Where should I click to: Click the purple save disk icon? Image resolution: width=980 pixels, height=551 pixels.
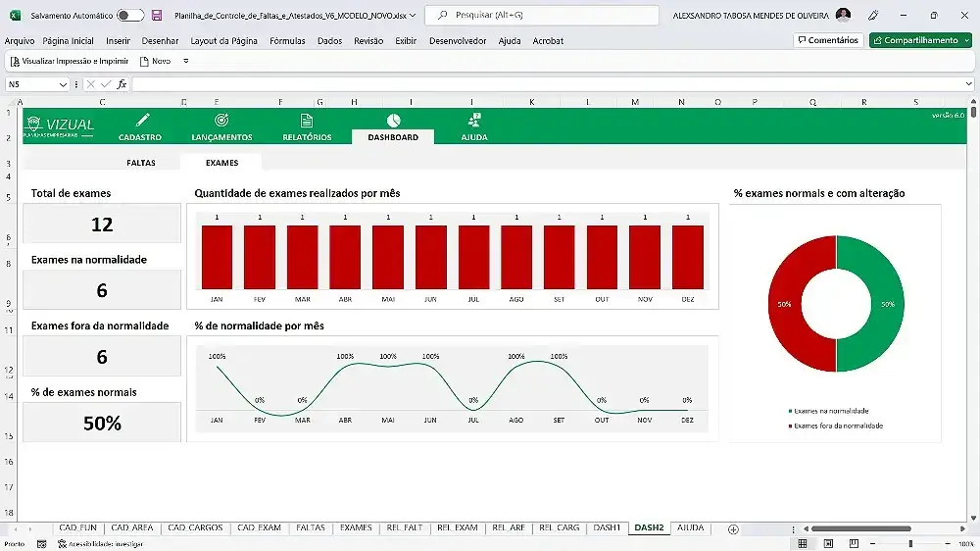click(x=157, y=15)
